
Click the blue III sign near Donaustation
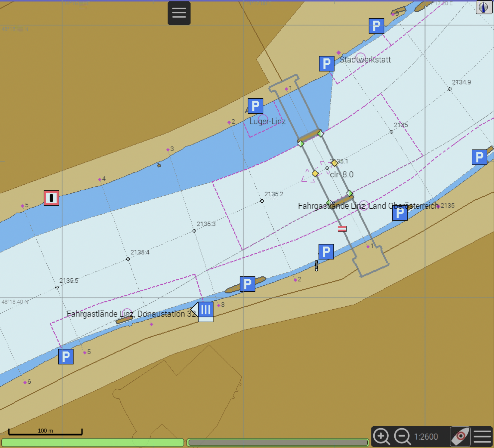(x=205, y=310)
